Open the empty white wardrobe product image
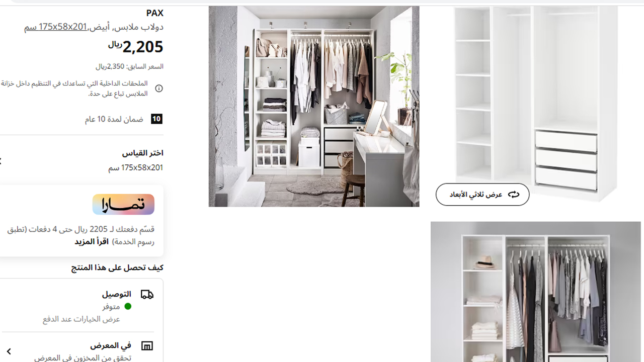 536,106
